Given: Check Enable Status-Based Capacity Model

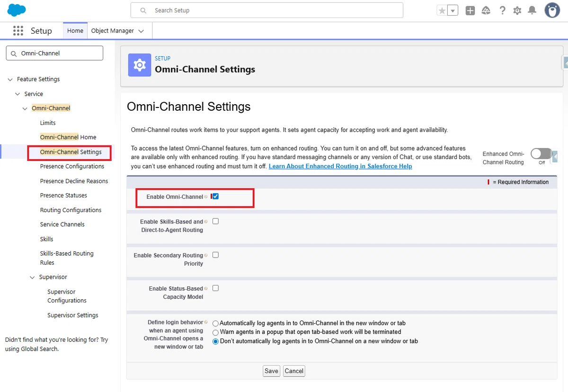Looking at the screenshot, I should [216, 288].
